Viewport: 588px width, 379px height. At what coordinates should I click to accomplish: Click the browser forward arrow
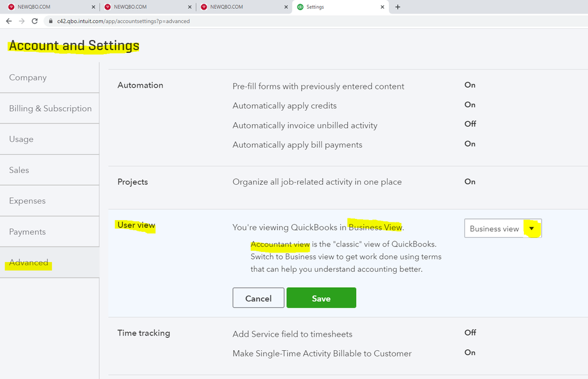(x=22, y=21)
